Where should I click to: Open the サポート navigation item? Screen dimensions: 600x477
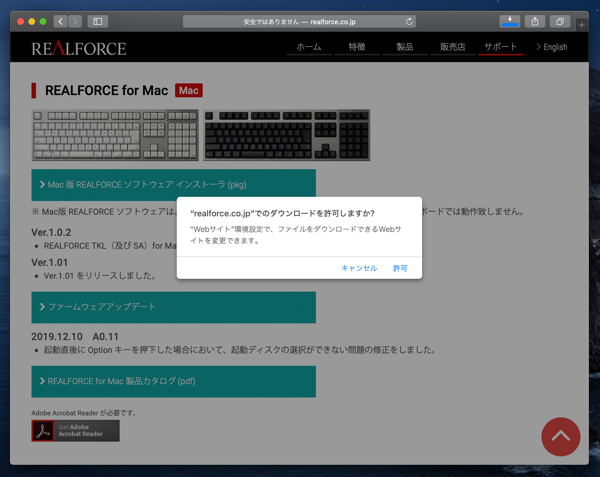tap(501, 47)
